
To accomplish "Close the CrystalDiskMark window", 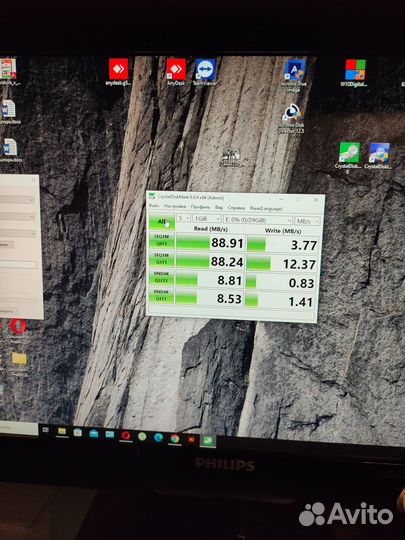I will click(x=316, y=199).
